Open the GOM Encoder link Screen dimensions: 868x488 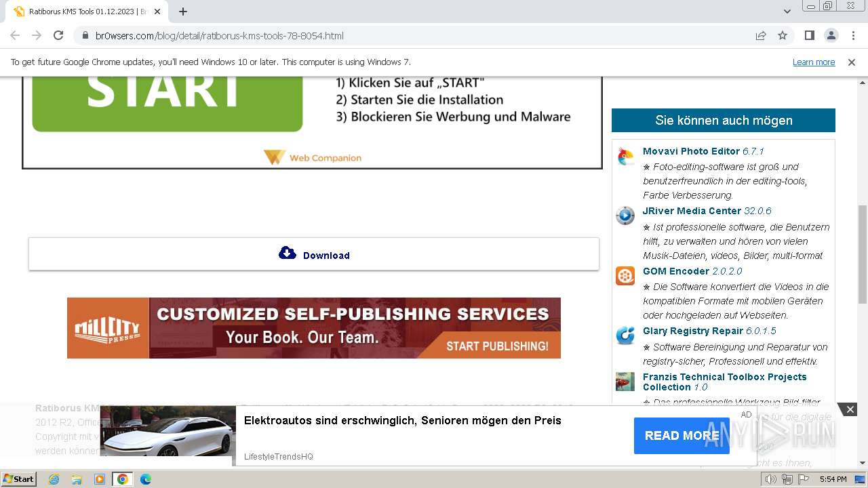(676, 271)
